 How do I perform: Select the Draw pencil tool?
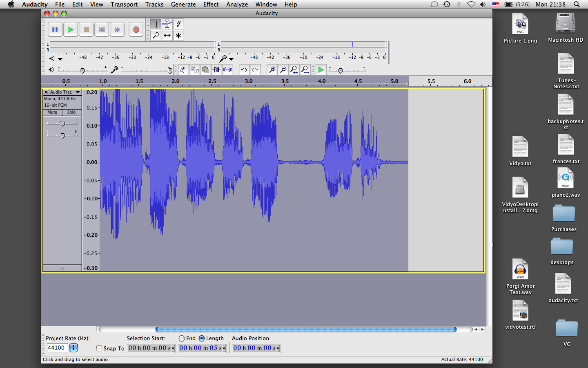(178, 24)
